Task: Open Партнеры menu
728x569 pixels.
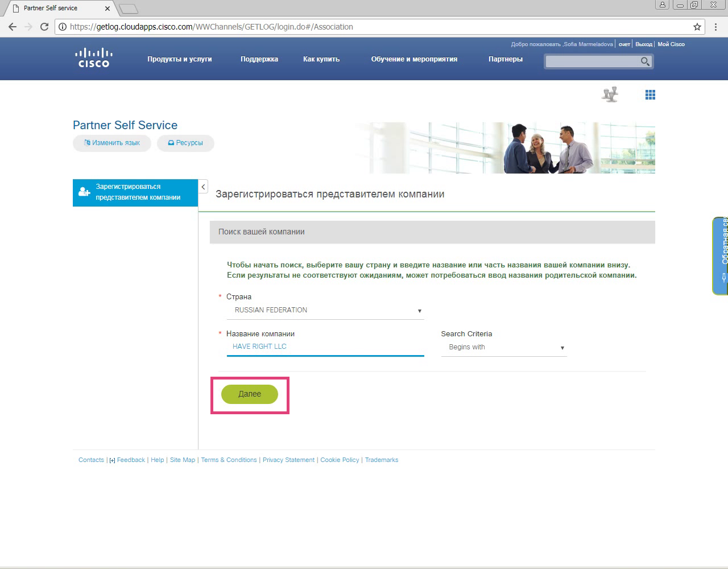Action: click(x=506, y=59)
